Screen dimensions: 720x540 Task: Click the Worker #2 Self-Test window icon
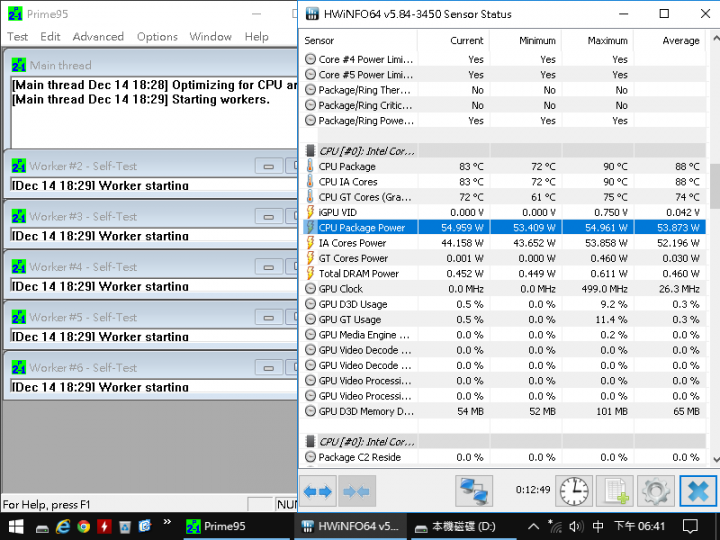pos(19,166)
